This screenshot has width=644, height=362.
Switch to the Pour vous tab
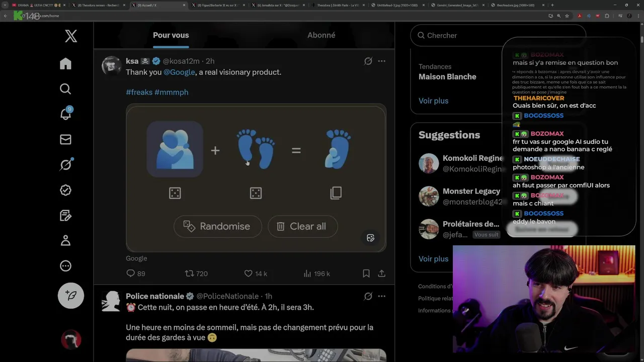click(171, 35)
